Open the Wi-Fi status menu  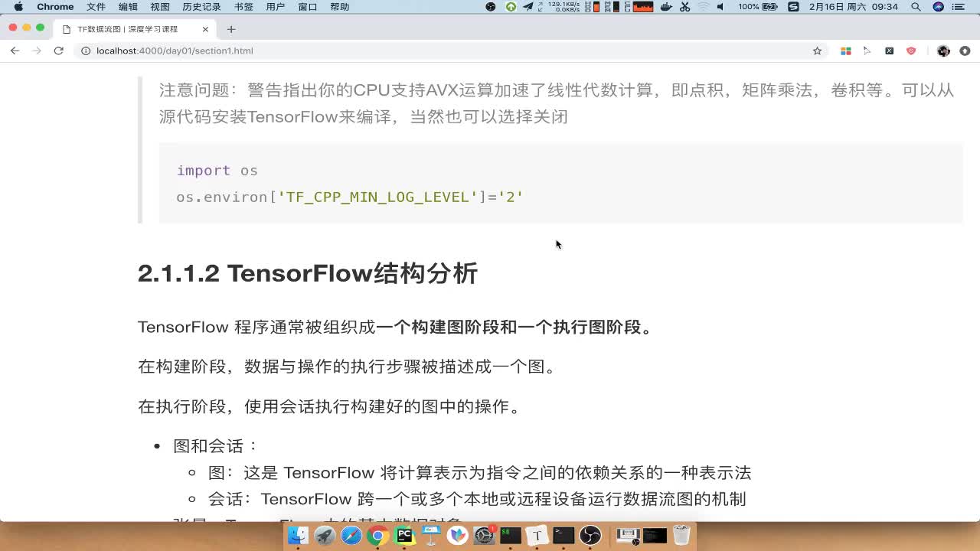tap(703, 7)
